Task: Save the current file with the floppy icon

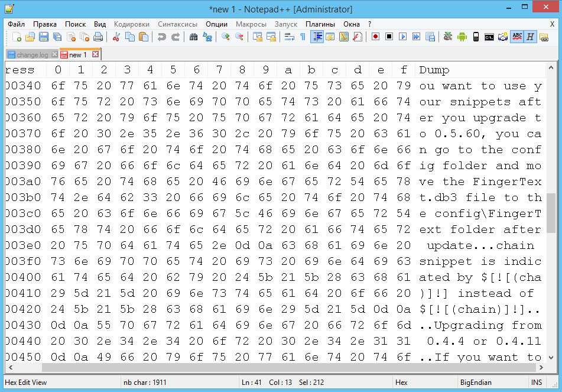Action: pyautogui.click(x=44, y=37)
